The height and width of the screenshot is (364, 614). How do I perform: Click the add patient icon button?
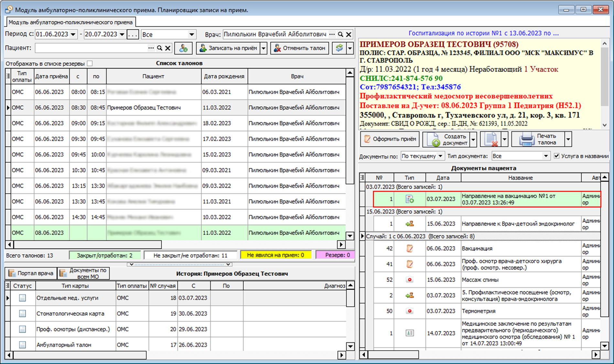tap(183, 48)
